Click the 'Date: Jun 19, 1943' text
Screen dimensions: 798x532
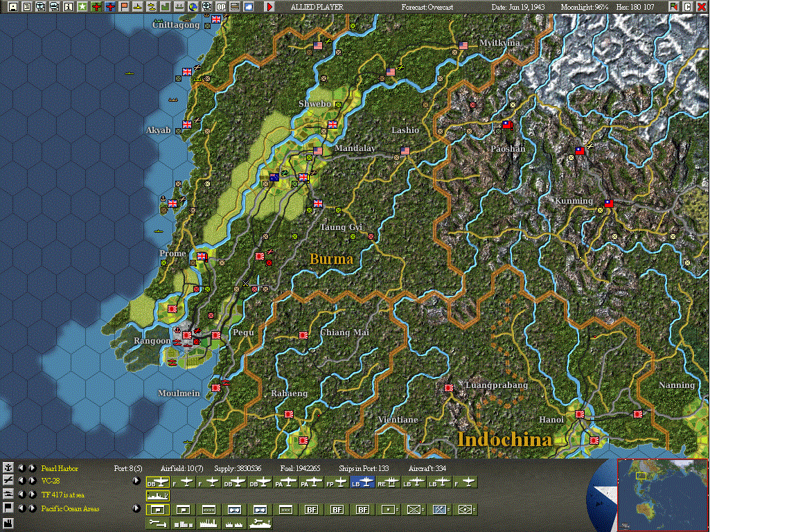pos(517,7)
